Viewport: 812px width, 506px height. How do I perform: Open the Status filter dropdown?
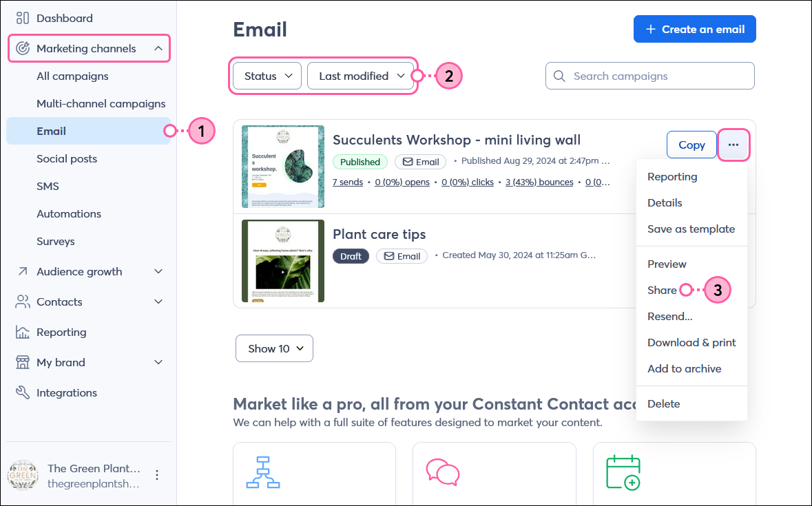[267, 76]
